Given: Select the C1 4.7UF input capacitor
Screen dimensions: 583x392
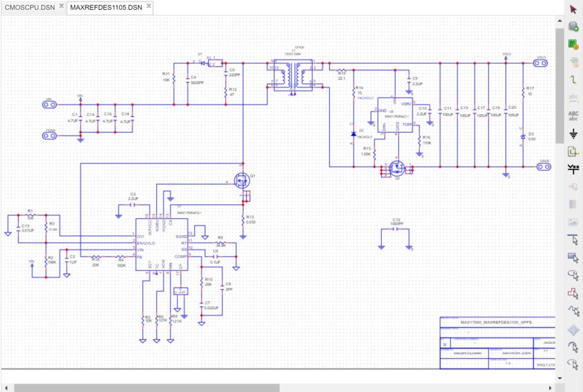Looking at the screenshot, I should point(80,118).
